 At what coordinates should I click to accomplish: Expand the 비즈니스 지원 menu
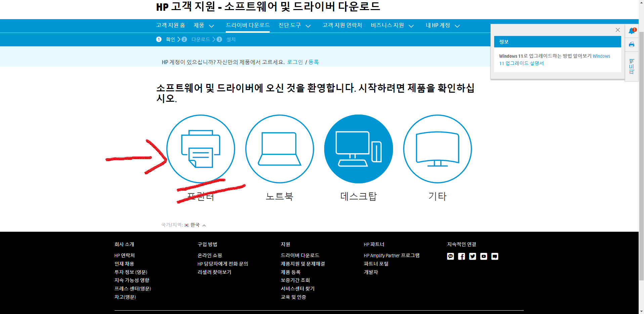pos(392,25)
